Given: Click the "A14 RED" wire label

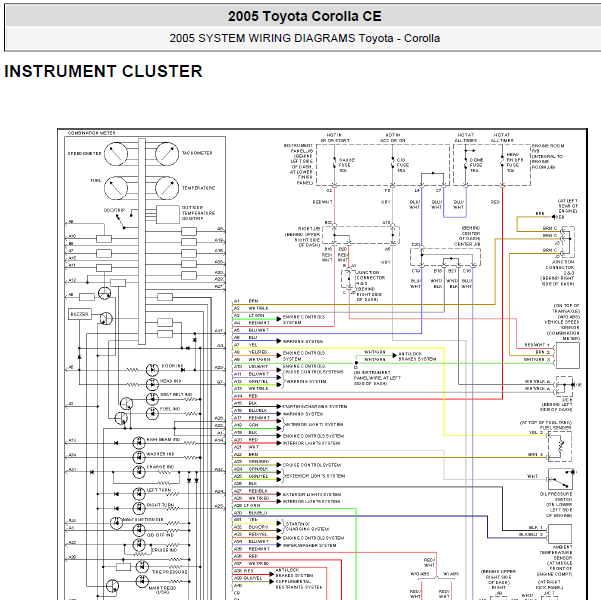Looking at the screenshot, I should click(246, 396).
